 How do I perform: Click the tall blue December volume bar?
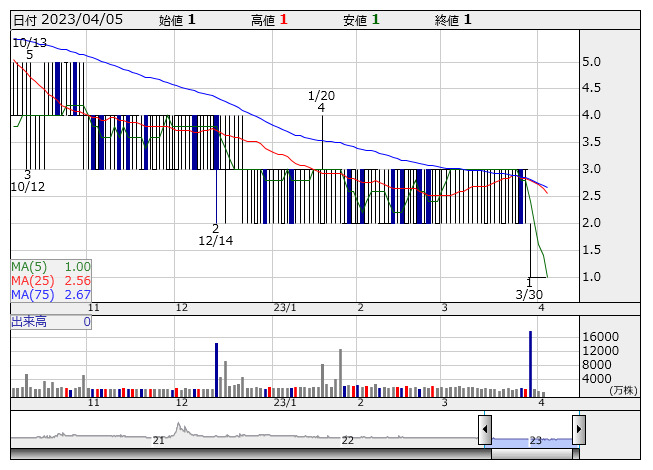tap(216, 368)
